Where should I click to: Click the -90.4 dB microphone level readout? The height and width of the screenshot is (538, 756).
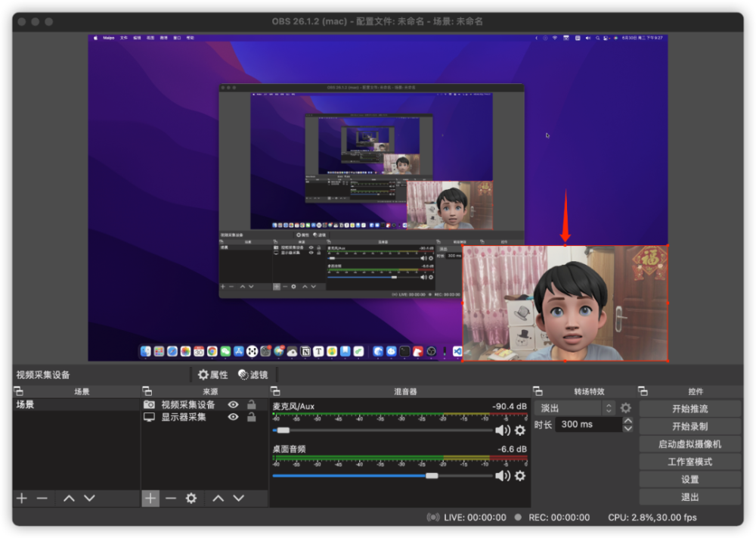[x=510, y=406]
